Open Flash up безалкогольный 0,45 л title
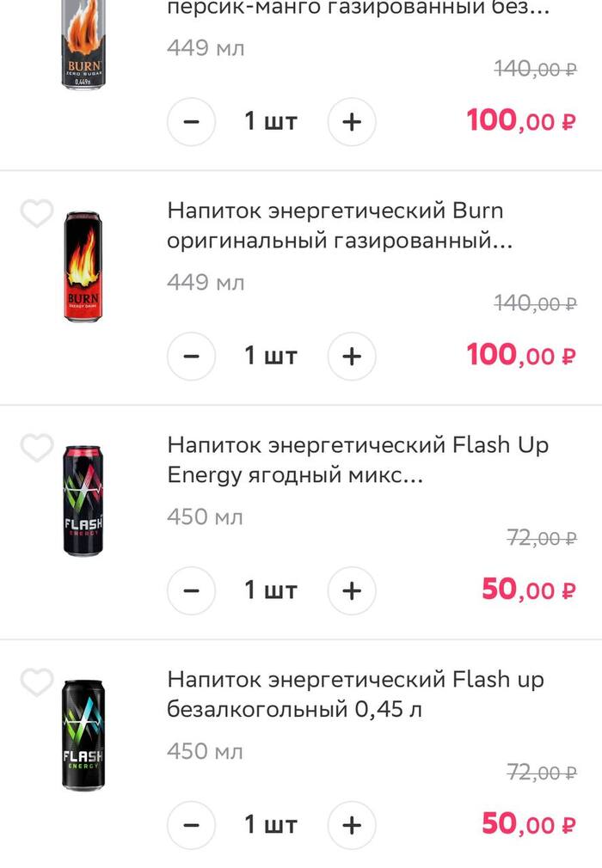602x868 pixels. [x=355, y=695]
